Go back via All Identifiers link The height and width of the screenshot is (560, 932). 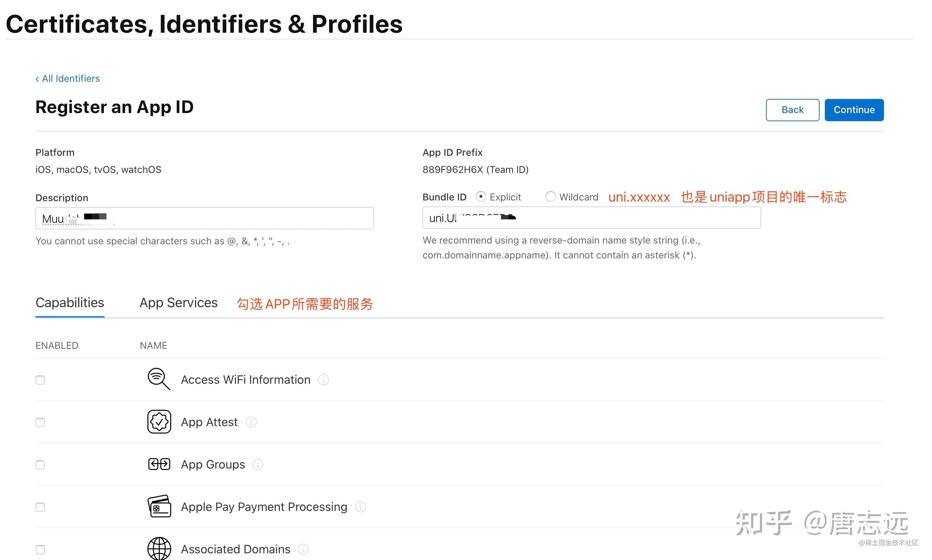pyautogui.click(x=67, y=78)
